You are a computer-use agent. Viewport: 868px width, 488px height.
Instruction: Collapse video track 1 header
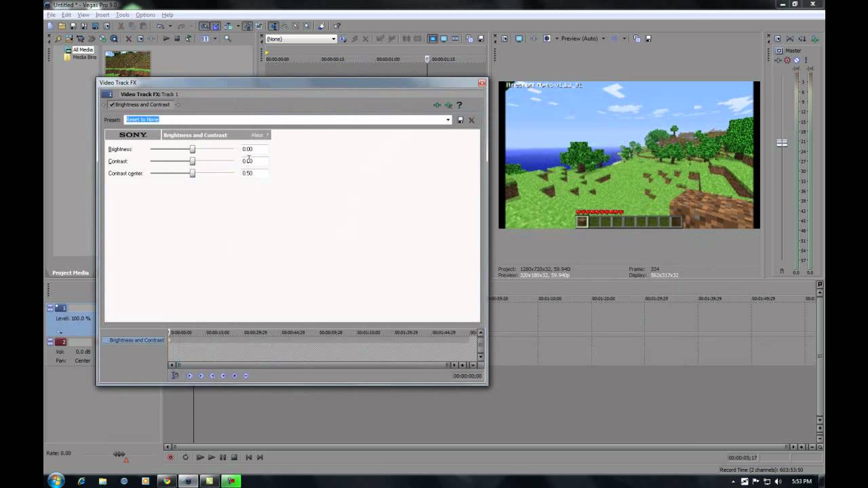[x=50, y=308]
